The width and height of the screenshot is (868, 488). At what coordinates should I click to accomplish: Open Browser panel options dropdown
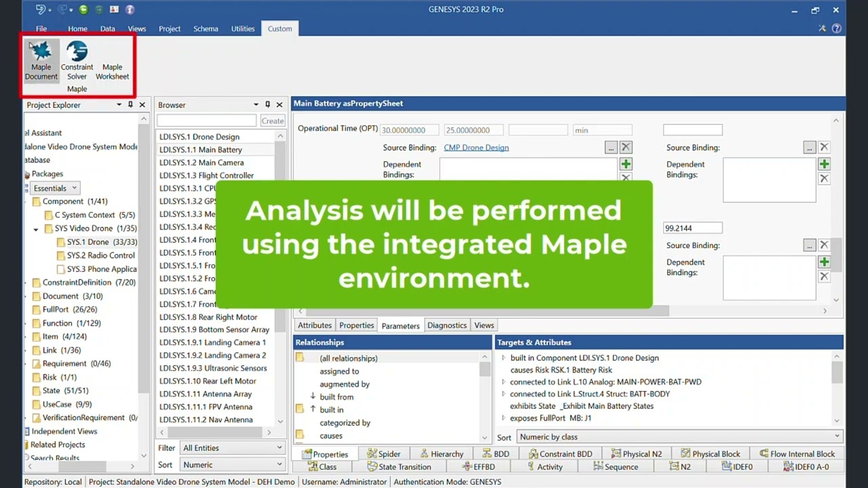click(x=256, y=104)
